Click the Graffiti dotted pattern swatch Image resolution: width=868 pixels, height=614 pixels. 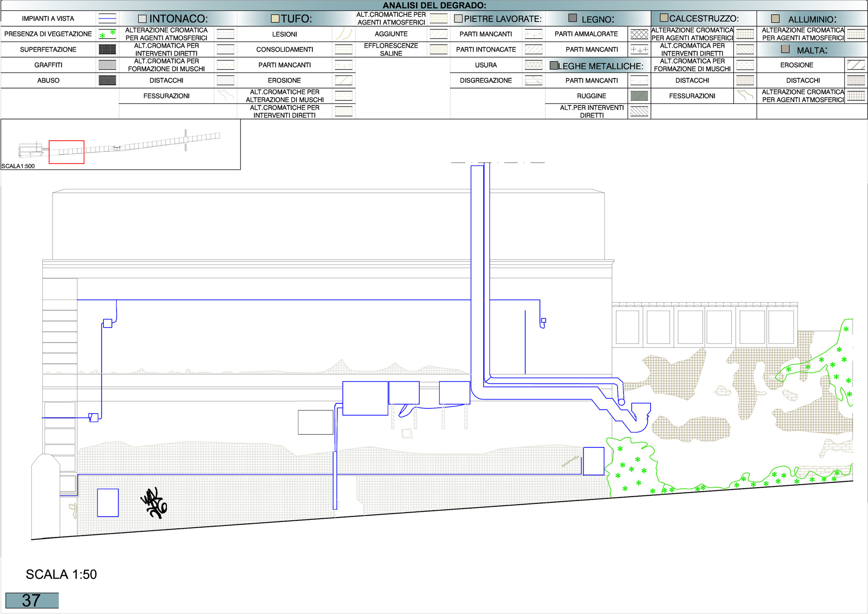[107, 65]
